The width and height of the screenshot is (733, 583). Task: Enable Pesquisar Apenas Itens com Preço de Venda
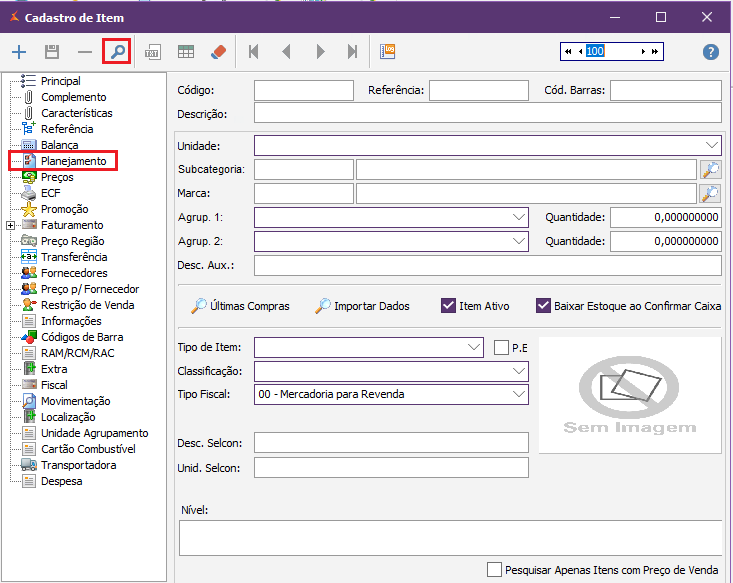point(494,570)
